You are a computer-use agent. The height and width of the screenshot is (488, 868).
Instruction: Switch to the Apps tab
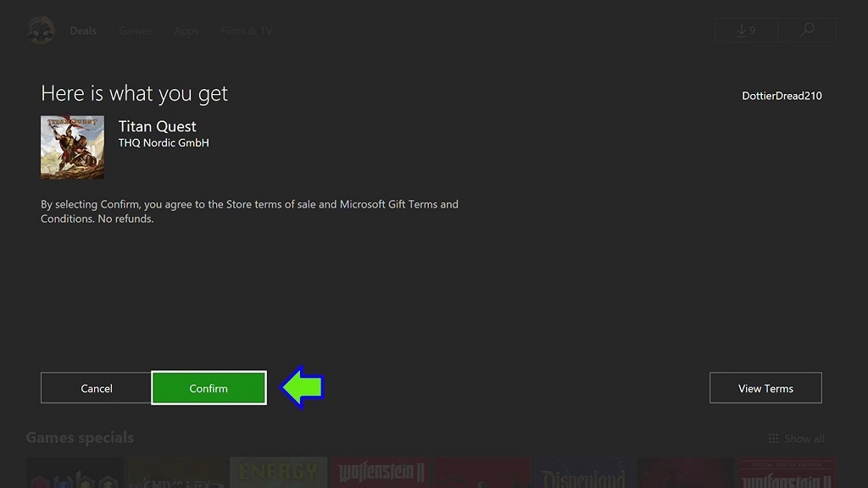coord(186,31)
